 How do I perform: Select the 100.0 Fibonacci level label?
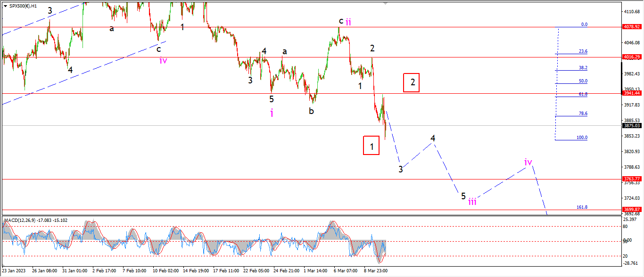582,138
